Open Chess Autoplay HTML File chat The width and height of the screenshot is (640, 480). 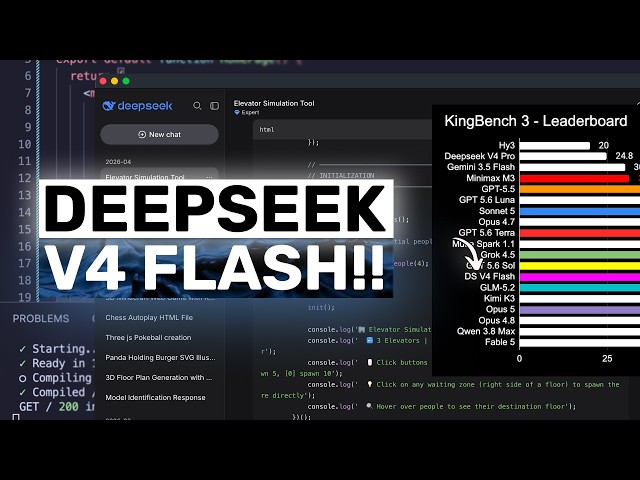(149, 318)
